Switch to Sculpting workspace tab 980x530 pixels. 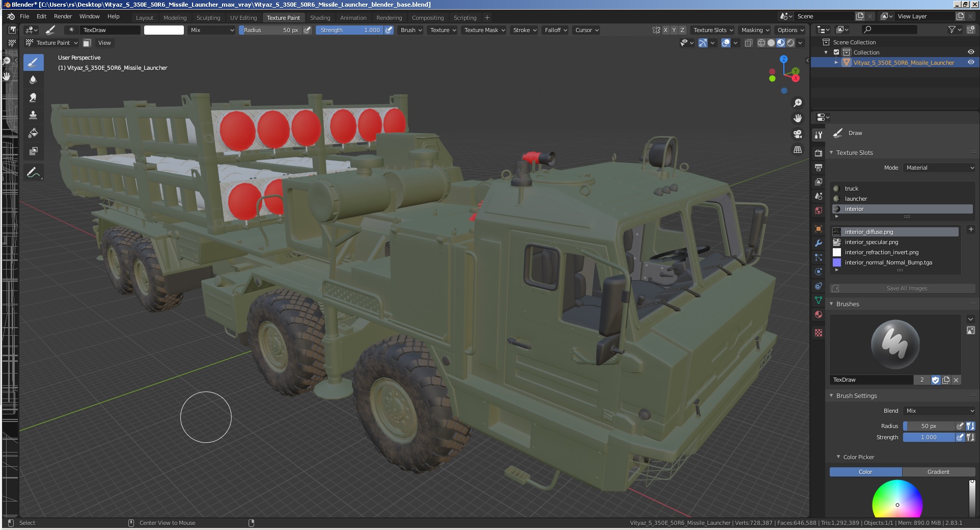point(208,18)
